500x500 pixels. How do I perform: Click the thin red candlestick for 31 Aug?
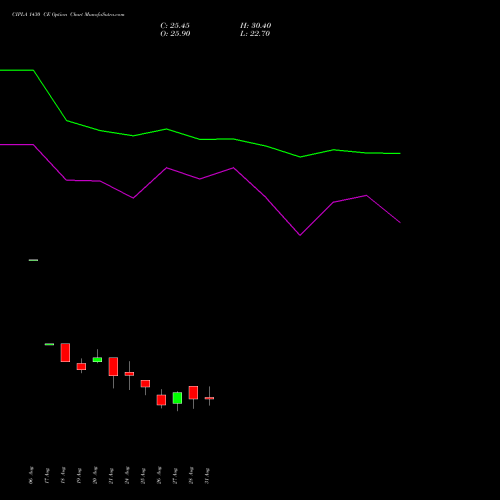(209, 398)
